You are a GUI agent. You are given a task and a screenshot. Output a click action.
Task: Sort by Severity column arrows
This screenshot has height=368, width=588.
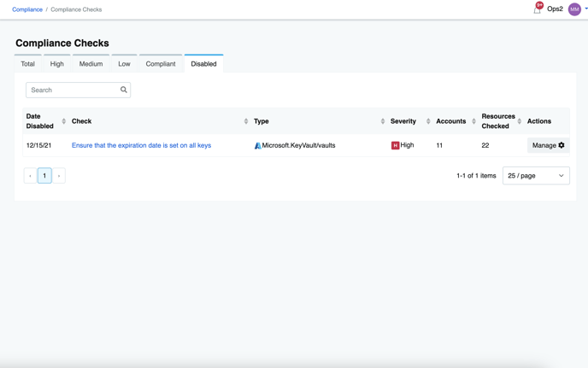pyautogui.click(x=428, y=121)
